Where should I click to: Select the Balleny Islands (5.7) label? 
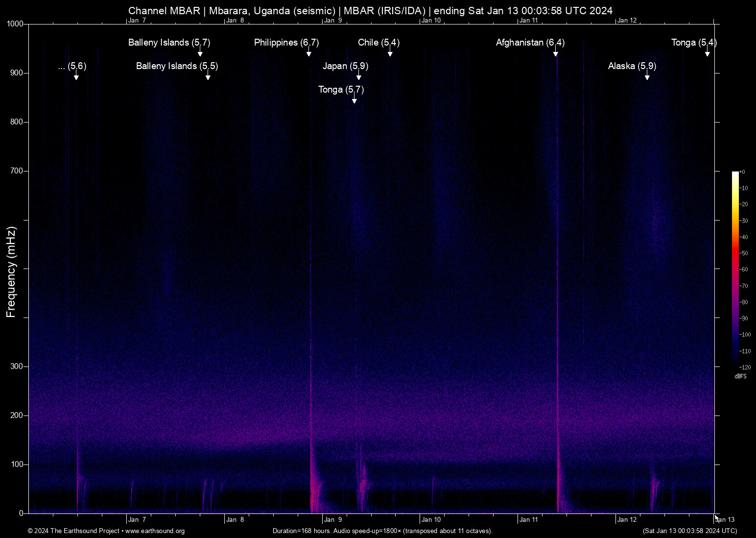coord(169,43)
